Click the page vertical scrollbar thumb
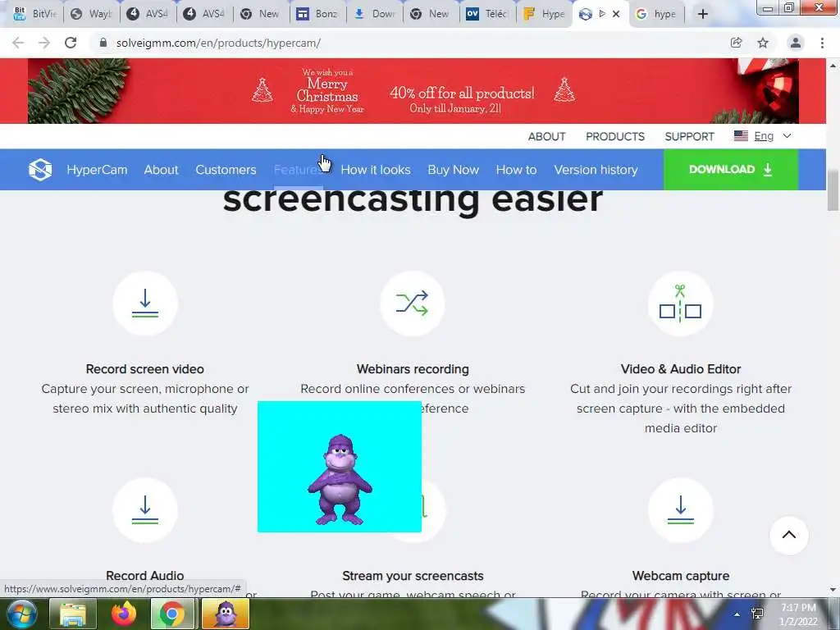 pos(833,190)
